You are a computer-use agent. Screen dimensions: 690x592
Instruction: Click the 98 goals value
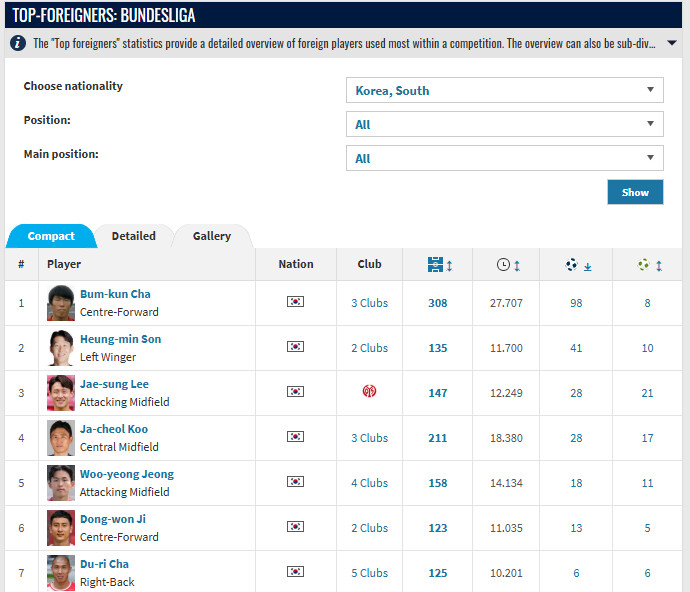576,303
